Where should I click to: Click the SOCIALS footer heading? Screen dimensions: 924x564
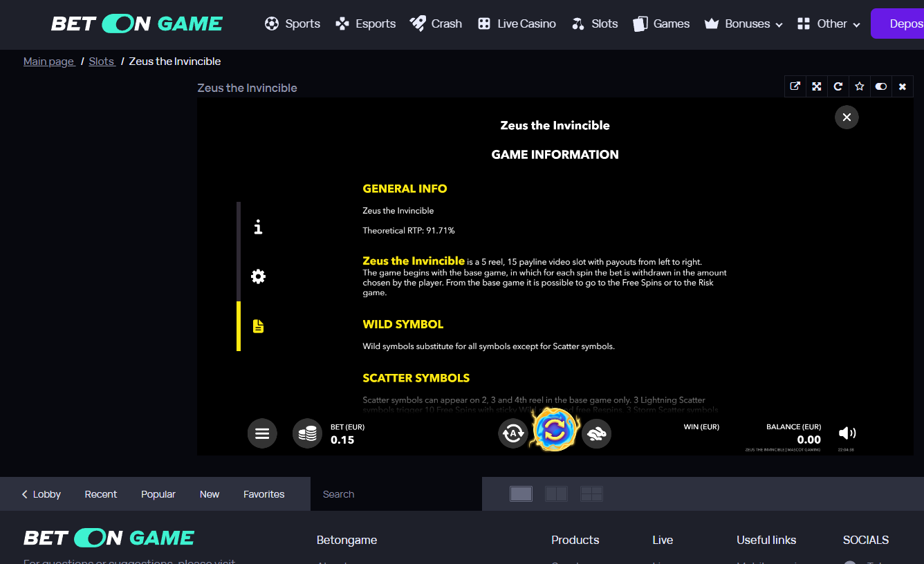pyautogui.click(x=866, y=540)
